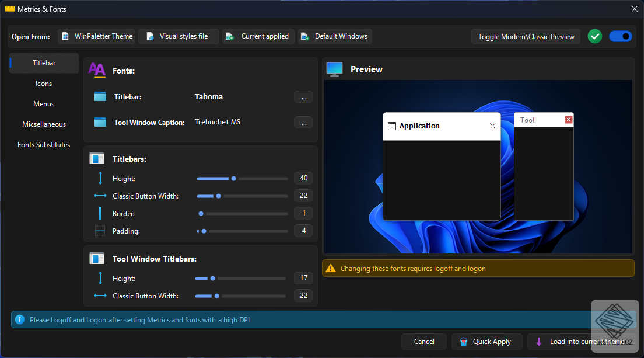The width and height of the screenshot is (644, 358).
Task: Click the Visual styles file icon
Action: tap(149, 36)
